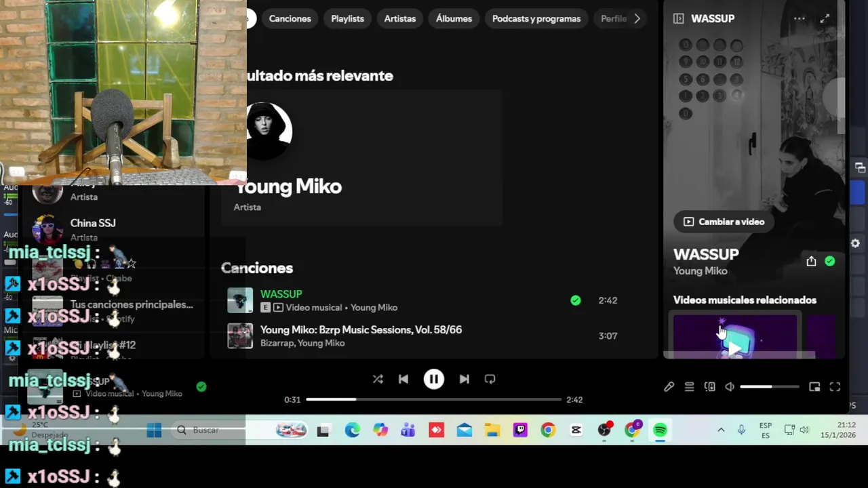Launch Microsoft Edge from the taskbar

(x=352, y=430)
